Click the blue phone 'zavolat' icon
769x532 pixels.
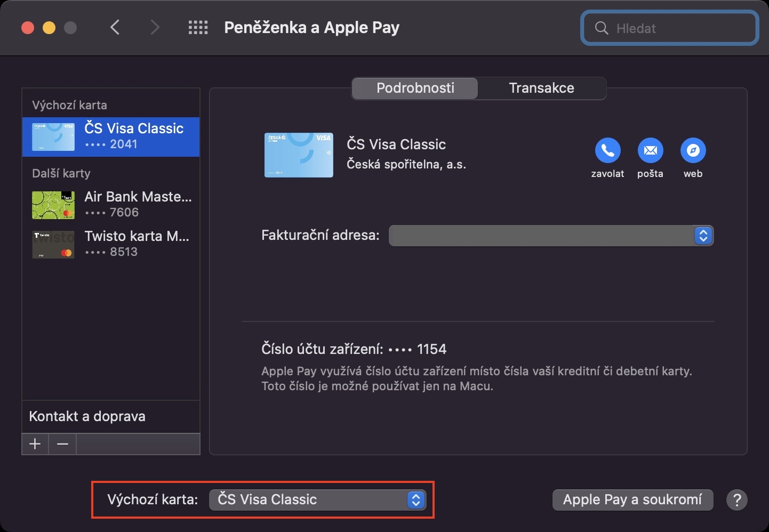pos(607,151)
